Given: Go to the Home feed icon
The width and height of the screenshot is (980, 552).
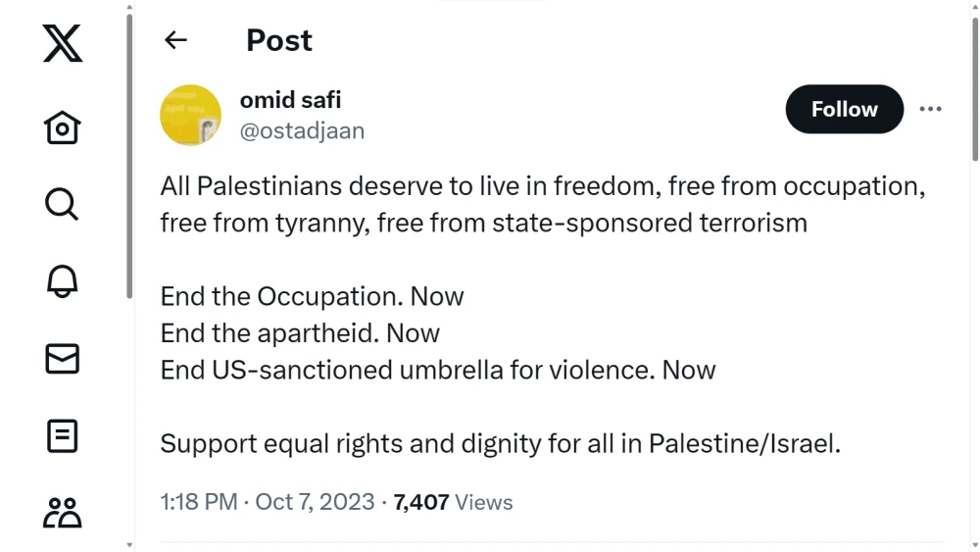Looking at the screenshot, I should [62, 126].
